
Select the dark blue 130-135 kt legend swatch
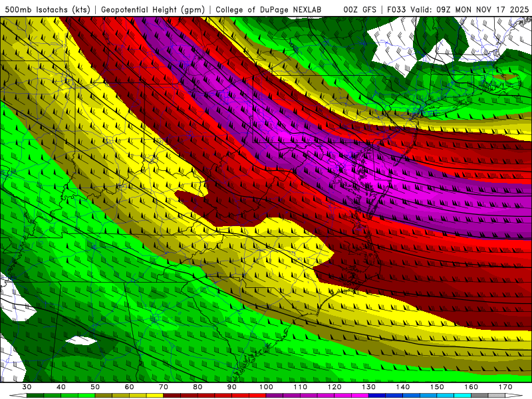click(377, 396)
